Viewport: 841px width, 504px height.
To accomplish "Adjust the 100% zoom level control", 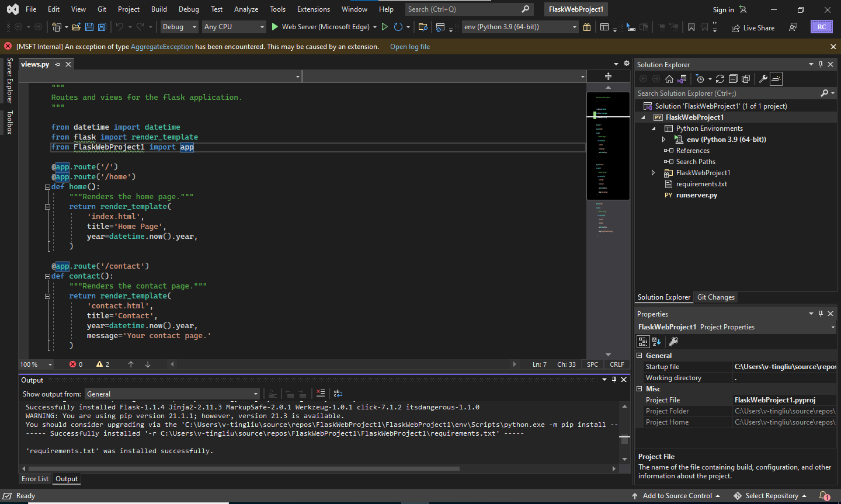I will tap(35, 364).
